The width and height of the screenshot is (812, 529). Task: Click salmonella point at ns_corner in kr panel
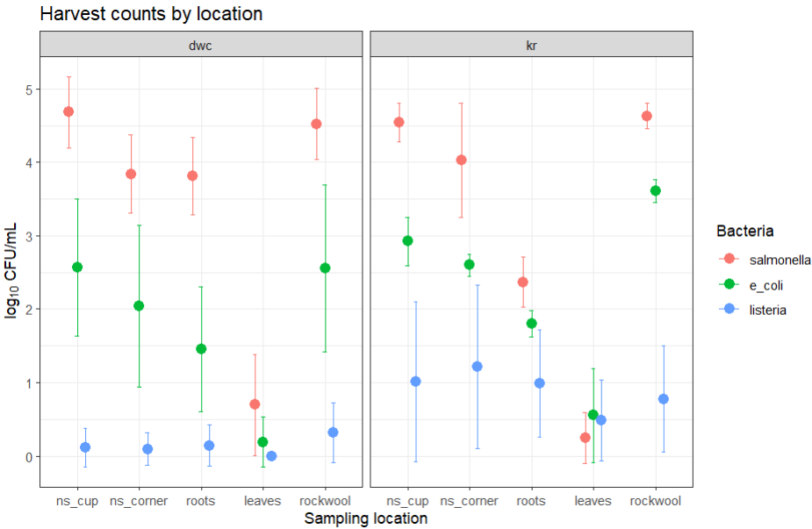(x=461, y=160)
